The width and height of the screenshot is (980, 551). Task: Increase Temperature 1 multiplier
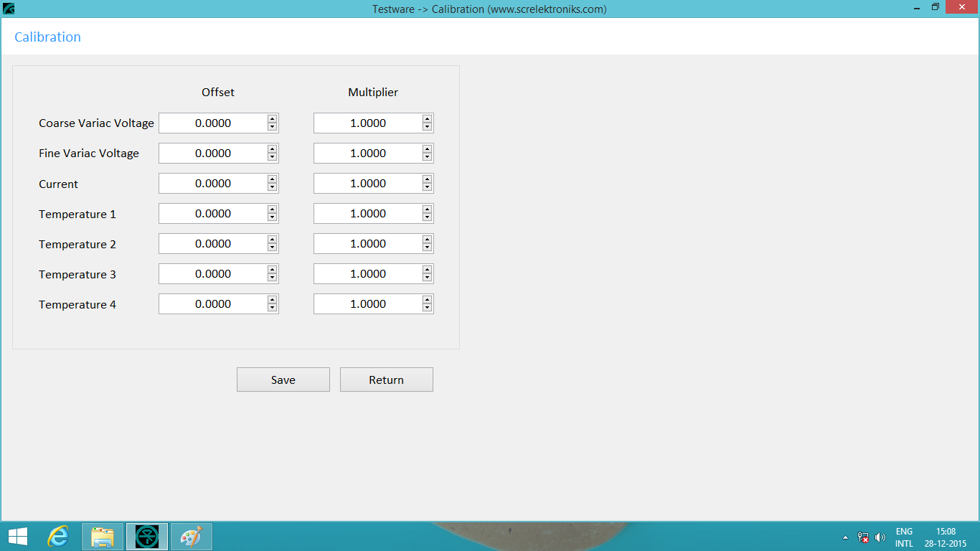pyautogui.click(x=427, y=209)
